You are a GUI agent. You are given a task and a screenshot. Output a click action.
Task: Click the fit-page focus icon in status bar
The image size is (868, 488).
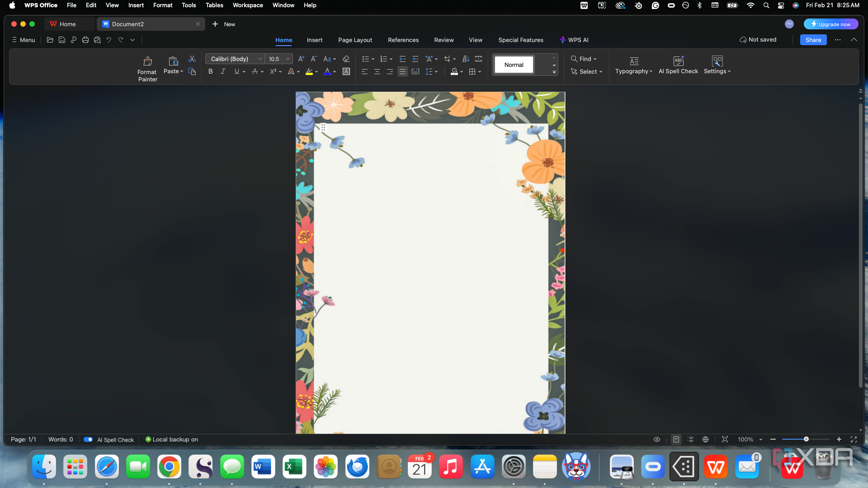click(725, 439)
